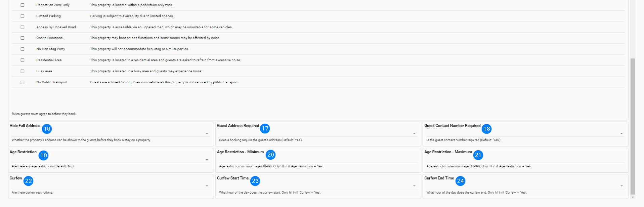Tick the No Hen Stag Party checkbox

click(23, 49)
